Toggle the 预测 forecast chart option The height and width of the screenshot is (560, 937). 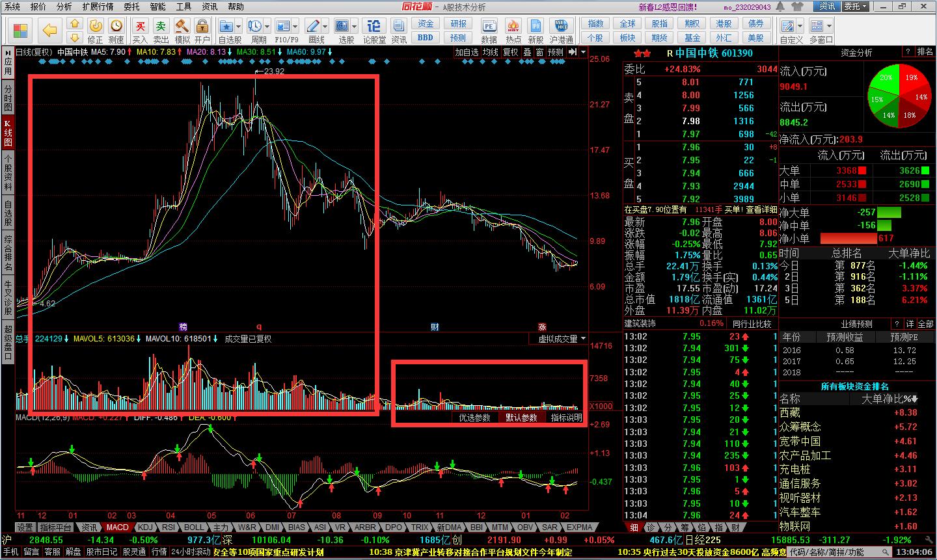(x=556, y=52)
